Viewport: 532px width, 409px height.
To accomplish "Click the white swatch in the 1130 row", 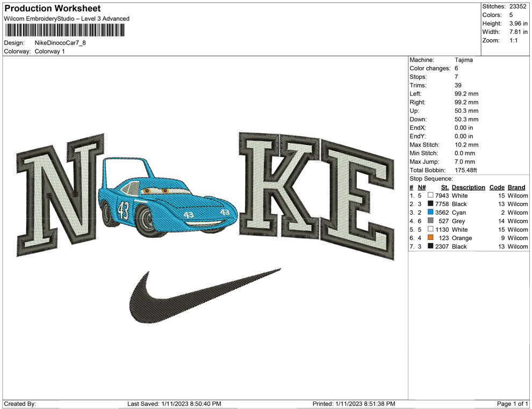I will [430, 229].
